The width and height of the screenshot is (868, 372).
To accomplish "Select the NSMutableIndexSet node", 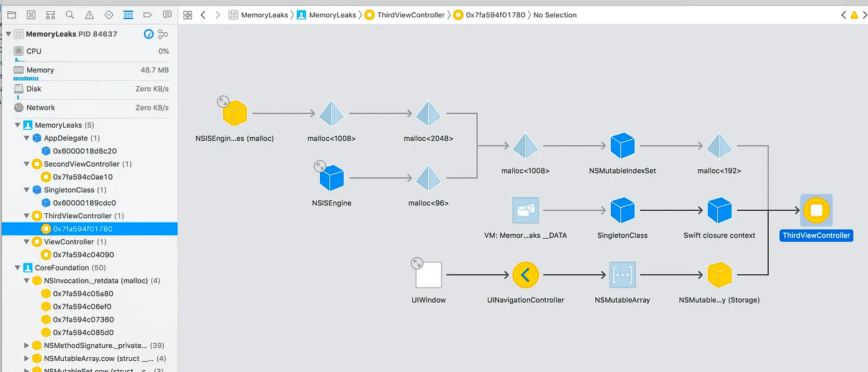I will [622, 146].
